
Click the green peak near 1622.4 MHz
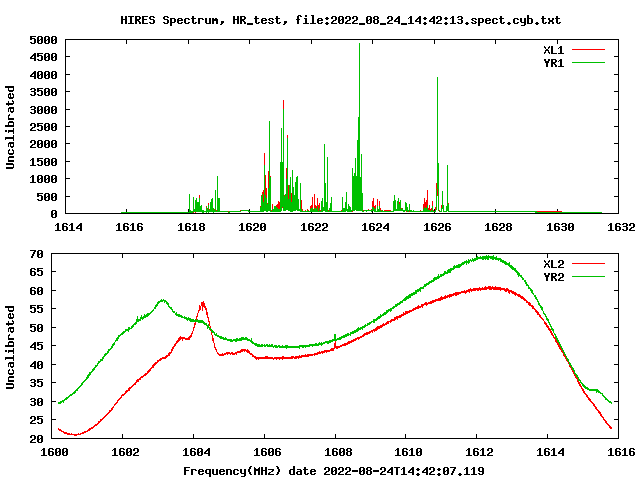(324, 146)
